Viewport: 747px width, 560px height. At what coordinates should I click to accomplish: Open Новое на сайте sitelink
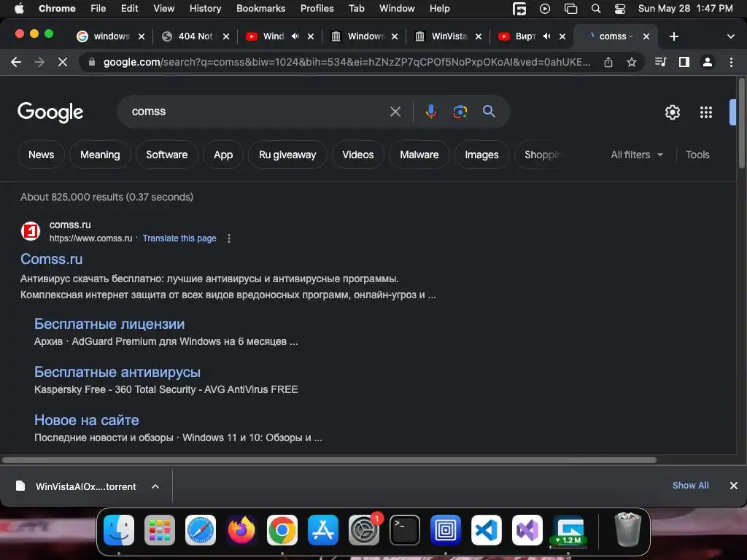tap(86, 420)
